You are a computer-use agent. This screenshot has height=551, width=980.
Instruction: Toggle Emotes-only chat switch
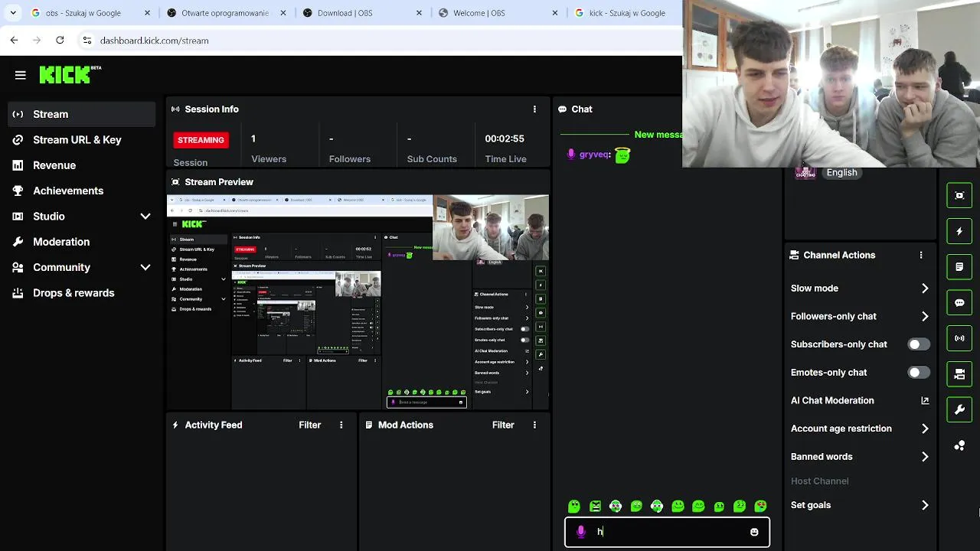click(x=919, y=373)
